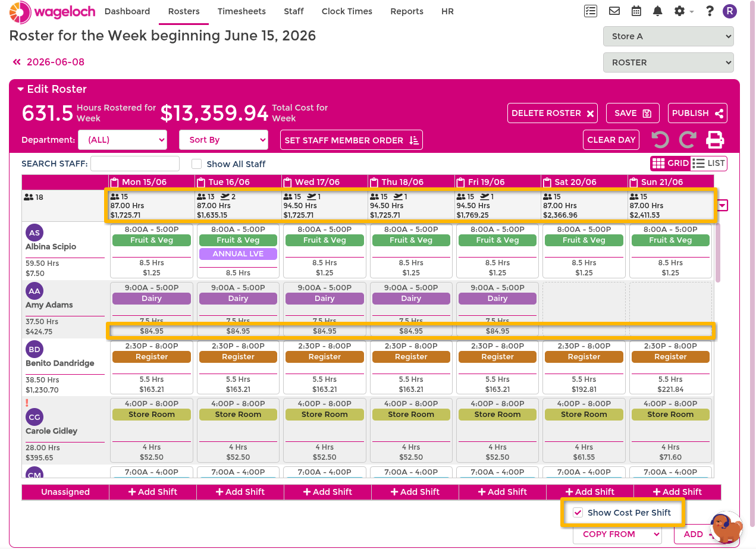Click DELETE ROSTER button

553,113
